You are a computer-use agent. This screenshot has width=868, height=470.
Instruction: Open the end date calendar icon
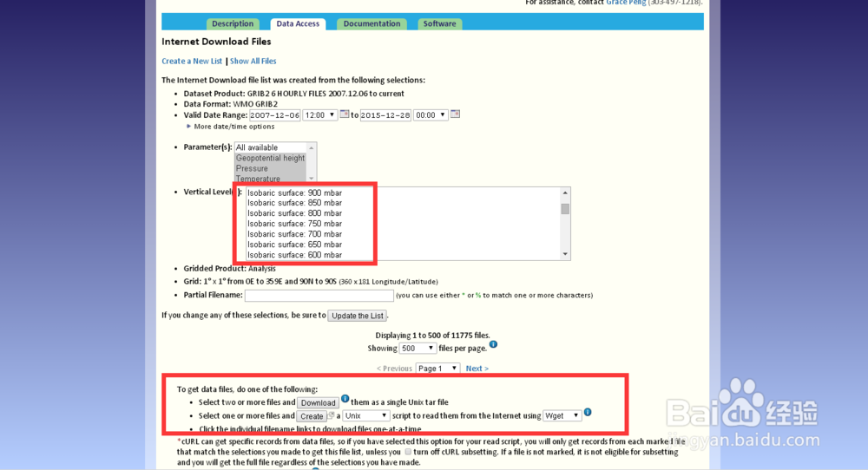455,114
